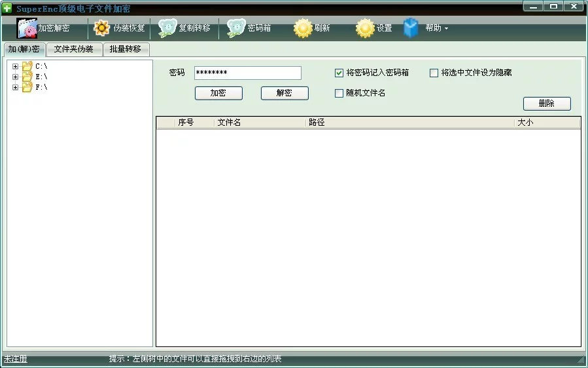Image resolution: width=588 pixels, height=368 pixels.
Task: Open the 帮助 dropdown arrow
Action: pos(446,29)
